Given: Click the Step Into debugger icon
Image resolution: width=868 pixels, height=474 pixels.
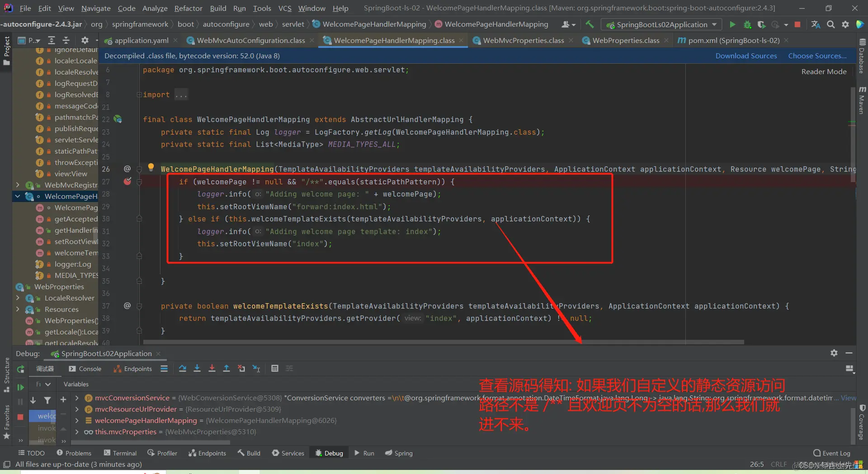Looking at the screenshot, I should (x=197, y=369).
